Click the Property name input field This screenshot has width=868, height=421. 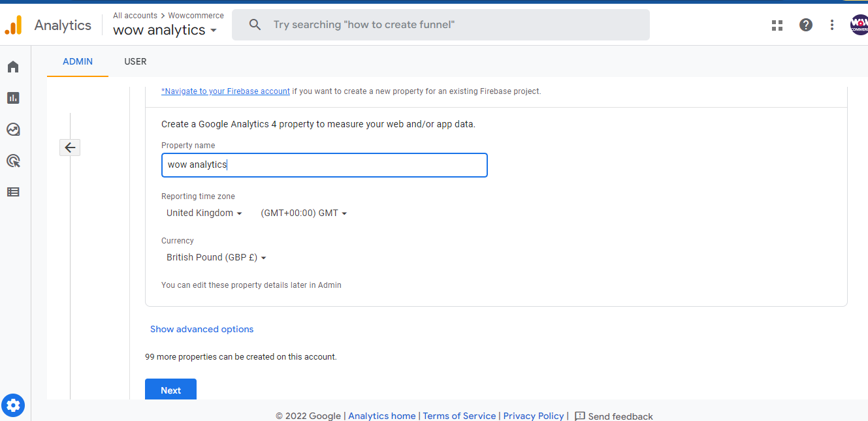coord(325,165)
